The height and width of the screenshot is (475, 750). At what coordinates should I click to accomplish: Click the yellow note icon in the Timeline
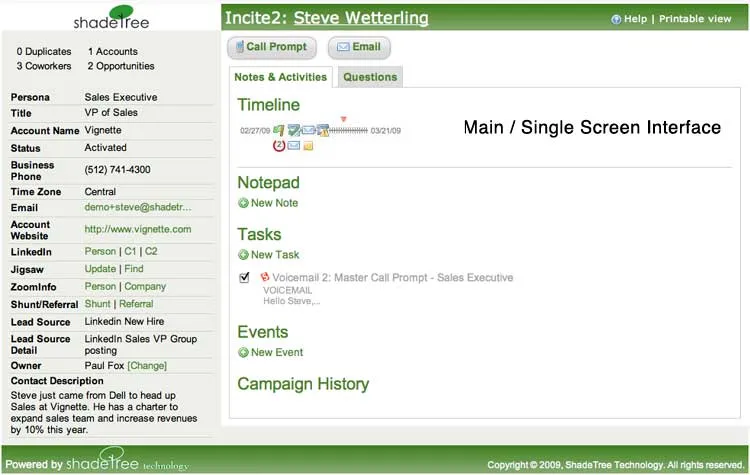(x=309, y=146)
